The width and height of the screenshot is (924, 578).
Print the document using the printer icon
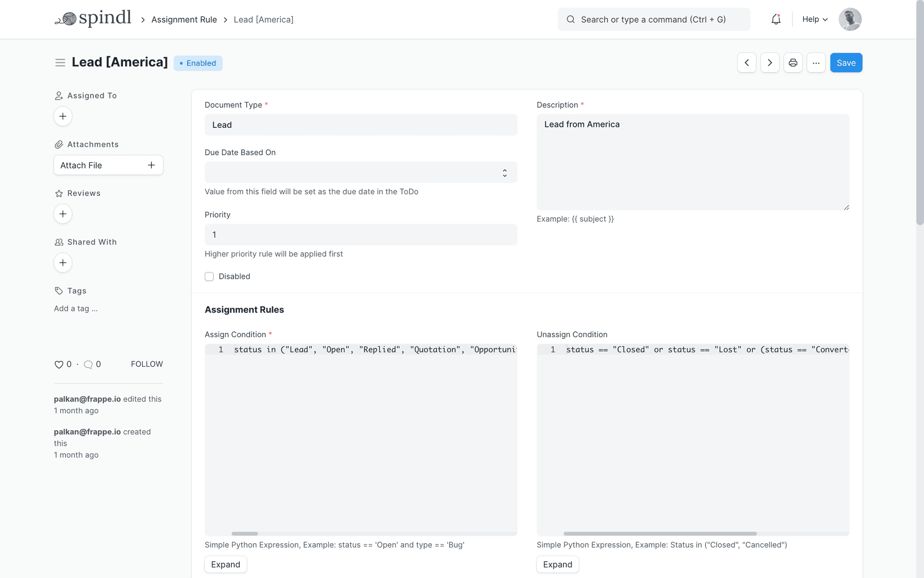tap(793, 63)
